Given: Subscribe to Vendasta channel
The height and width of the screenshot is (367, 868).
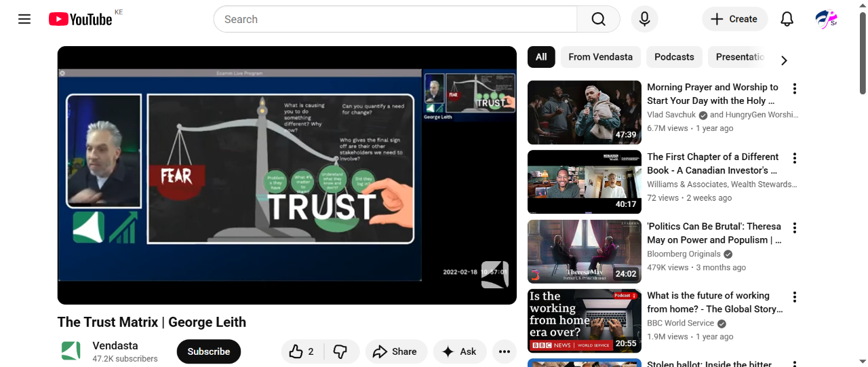Looking at the screenshot, I should tap(209, 351).
